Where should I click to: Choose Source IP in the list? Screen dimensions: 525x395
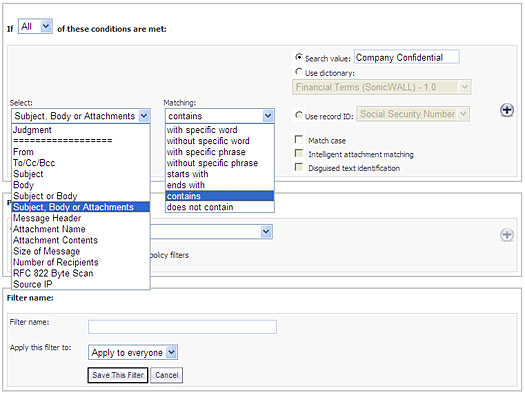click(81, 284)
